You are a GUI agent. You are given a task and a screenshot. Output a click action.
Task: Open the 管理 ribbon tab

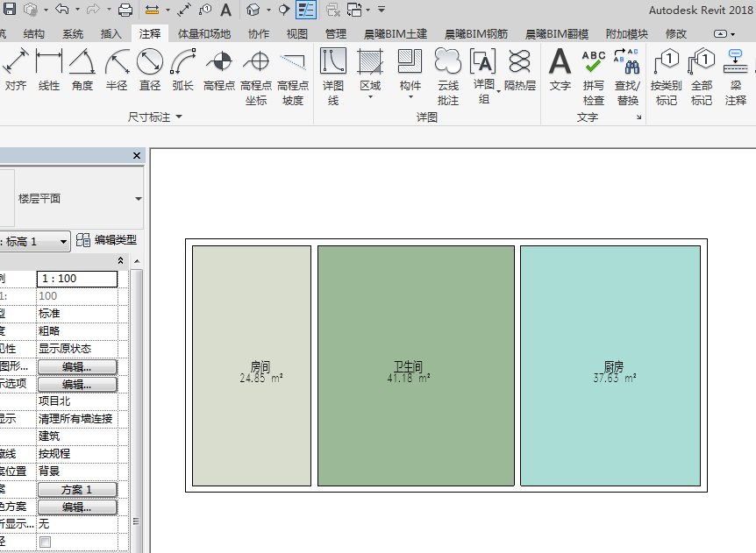336,33
